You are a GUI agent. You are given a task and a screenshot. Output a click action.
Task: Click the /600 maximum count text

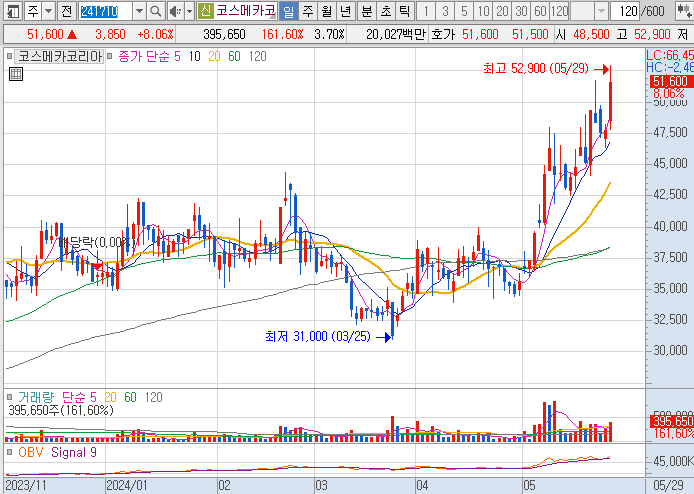(x=652, y=11)
